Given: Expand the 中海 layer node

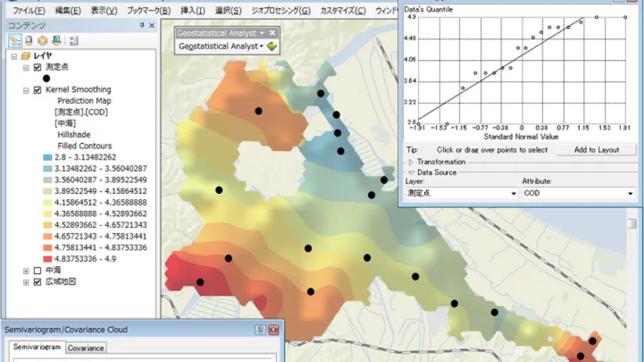Looking at the screenshot, I should click(x=26, y=271).
